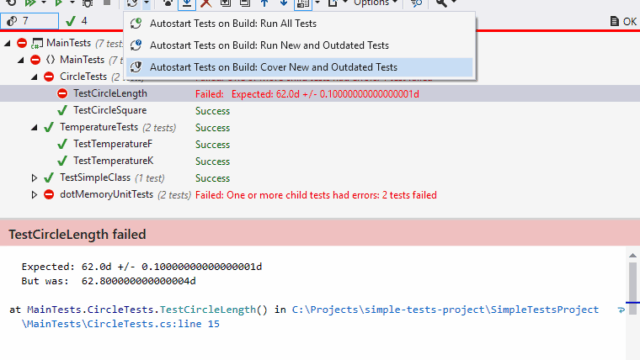Expand the TestSimpleClass node
Screen dimensions: 640x360
tap(34, 178)
